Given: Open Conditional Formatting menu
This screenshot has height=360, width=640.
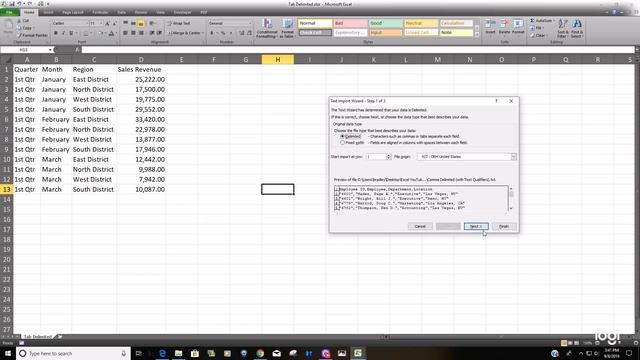Looking at the screenshot, I should (267, 29).
